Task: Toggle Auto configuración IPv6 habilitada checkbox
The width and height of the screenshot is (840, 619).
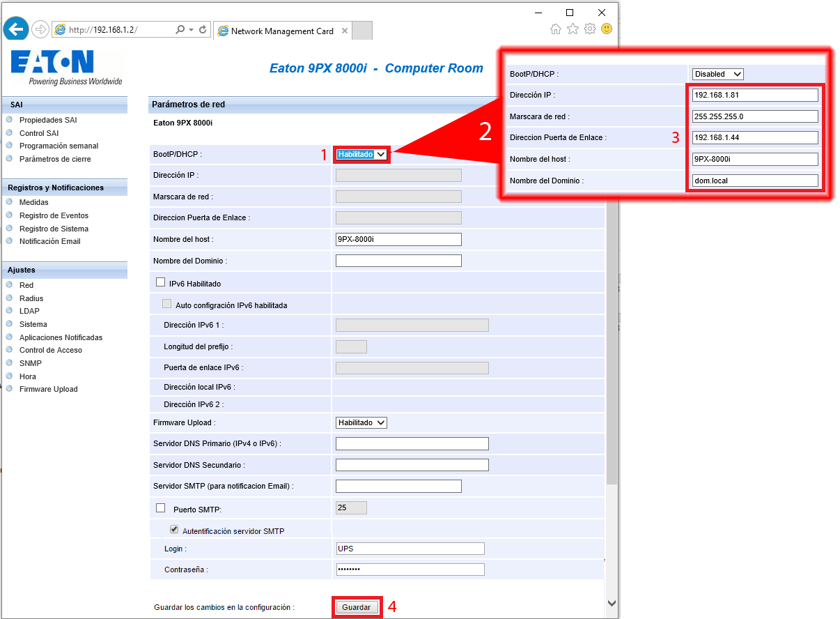Action: point(166,304)
